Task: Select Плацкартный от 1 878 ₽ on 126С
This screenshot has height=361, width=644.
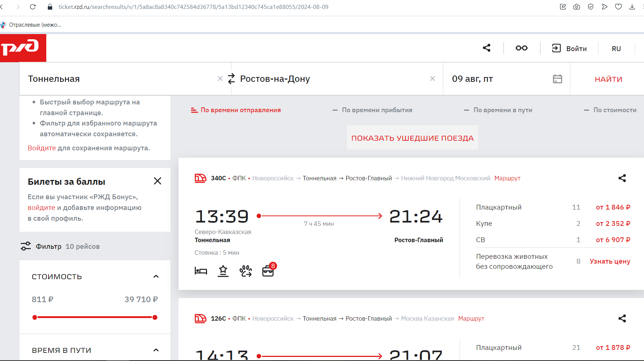Action: click(x=553, y=348)
